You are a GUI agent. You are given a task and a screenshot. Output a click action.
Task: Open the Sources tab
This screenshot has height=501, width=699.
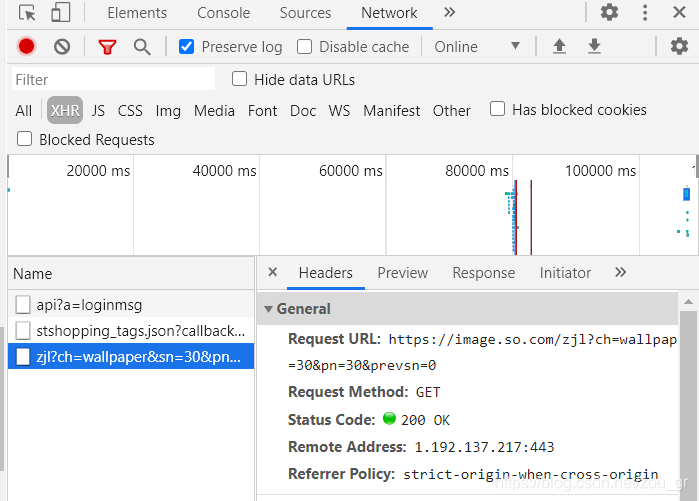click(305, 13)
